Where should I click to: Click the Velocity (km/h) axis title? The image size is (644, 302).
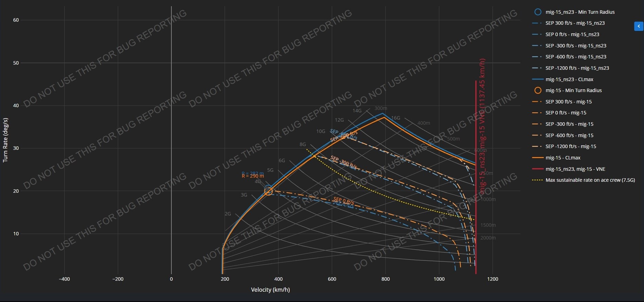(270, 290)
